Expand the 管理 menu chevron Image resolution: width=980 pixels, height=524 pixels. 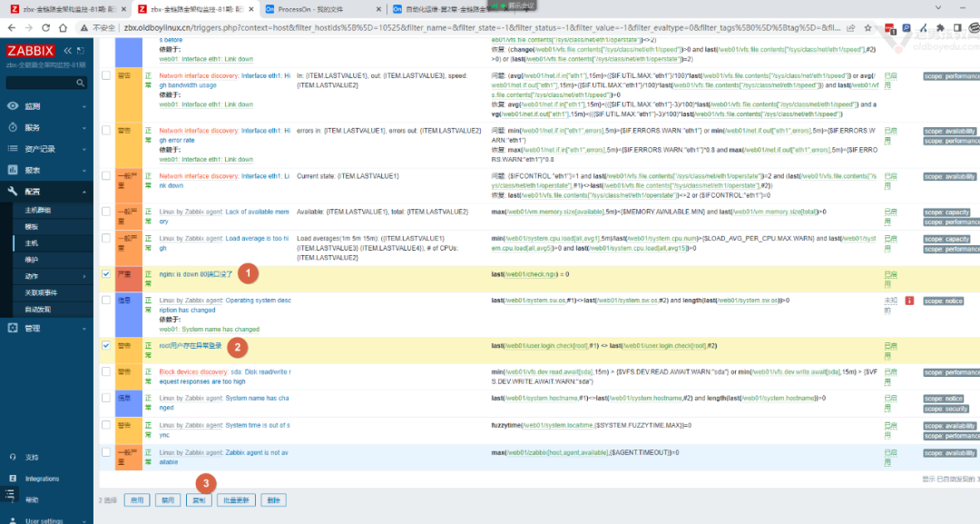pos(84,329)
